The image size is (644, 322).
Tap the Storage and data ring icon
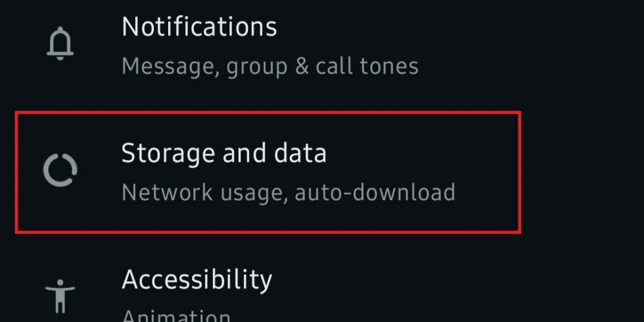coord(61,170)
